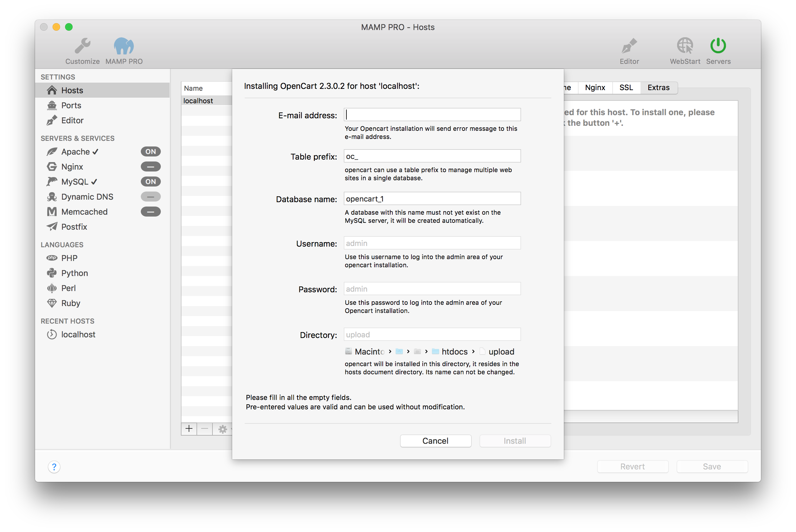This screenshot has height=532, width=796.
Task: Select the Nginx icon in sidebar
Action: coord(52,166)
